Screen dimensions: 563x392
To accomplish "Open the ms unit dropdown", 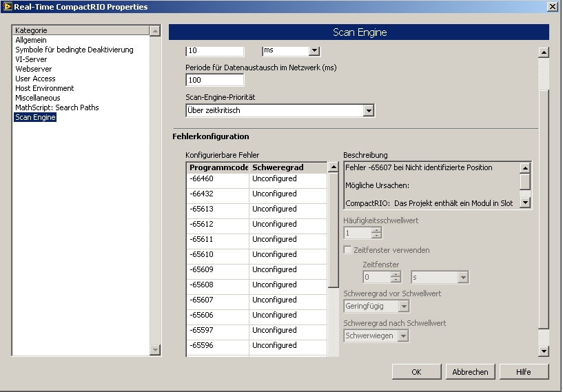I will (x=314, y=50).
